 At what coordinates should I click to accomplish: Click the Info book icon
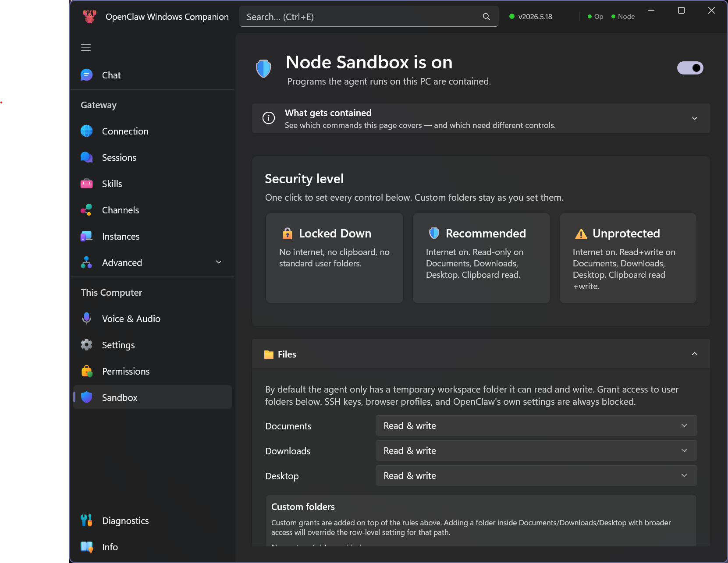tap(87, 547)
